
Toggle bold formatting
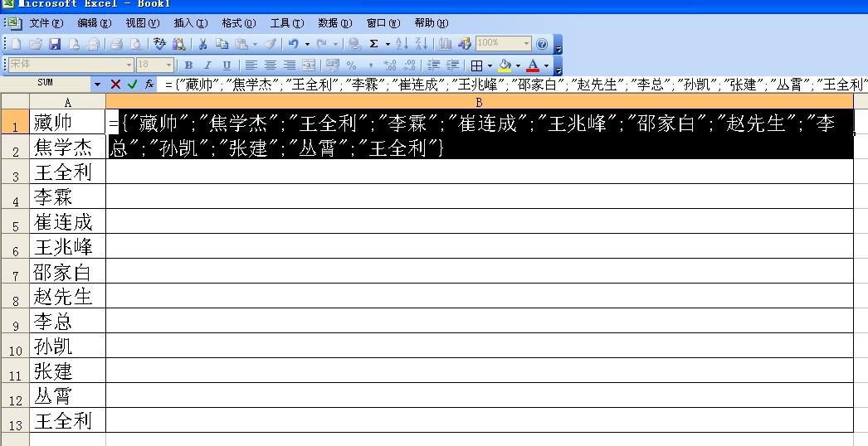click(188, 65)
